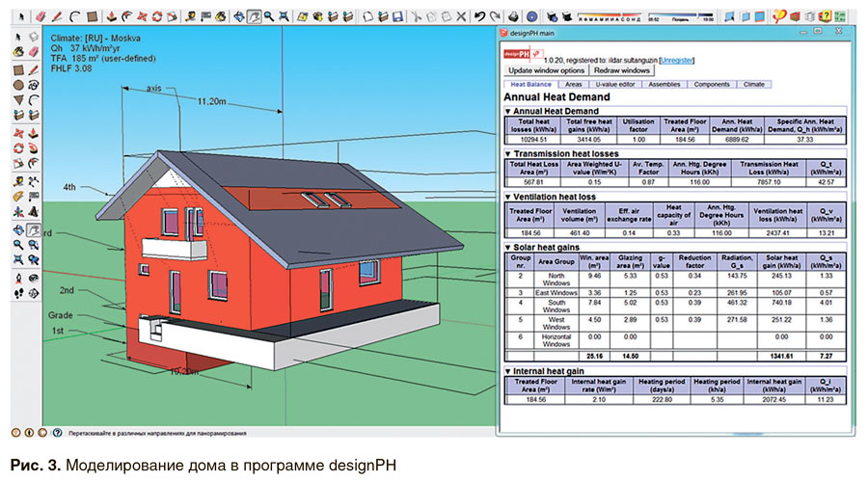868x482 pixels.
Task: Select the Rectangle tool in top toolbar
Action: (x=92, y=16)
